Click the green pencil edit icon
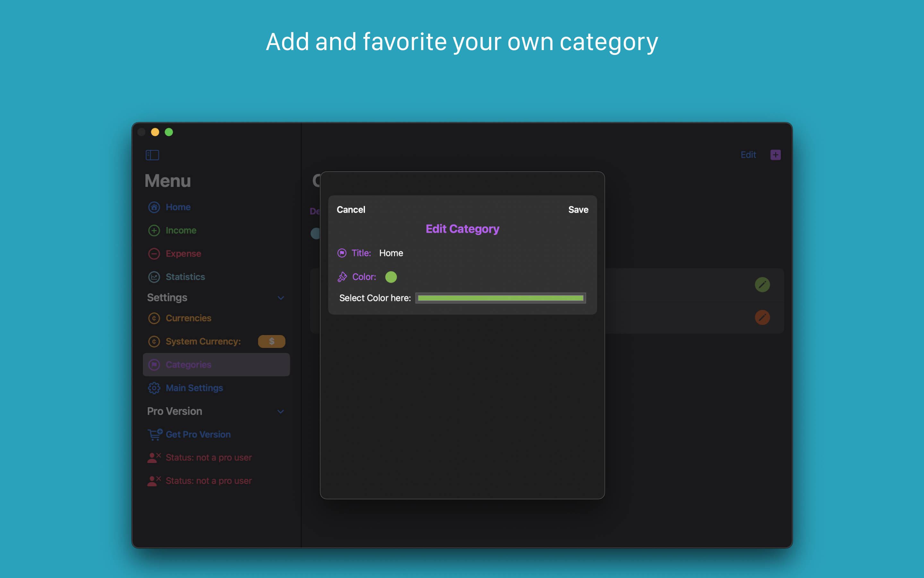The width and height of the screenshot is (924, 578). coord(762,285)
